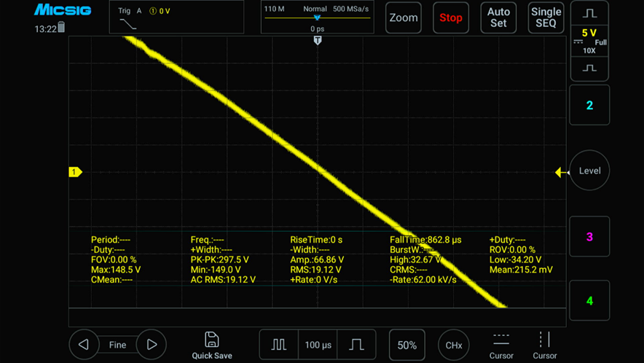Open the 100 µs timebase selector
Screen dimensions: 644x363
318,345
